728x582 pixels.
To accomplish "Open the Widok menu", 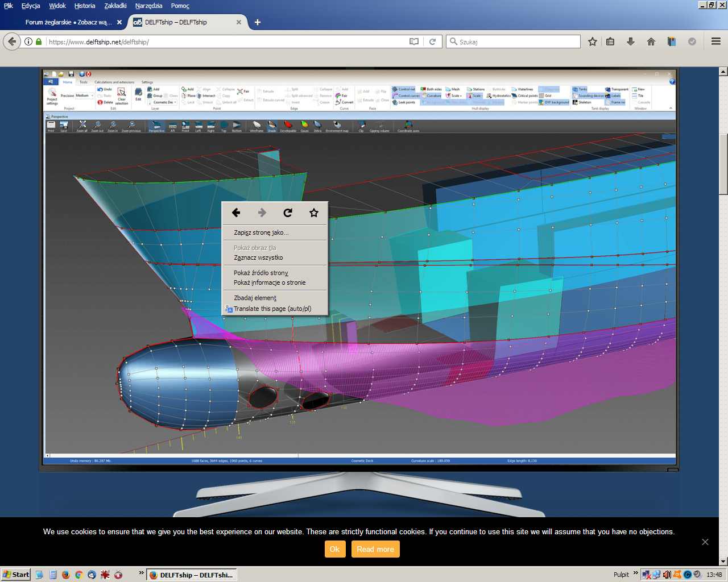I will [57, 6].
